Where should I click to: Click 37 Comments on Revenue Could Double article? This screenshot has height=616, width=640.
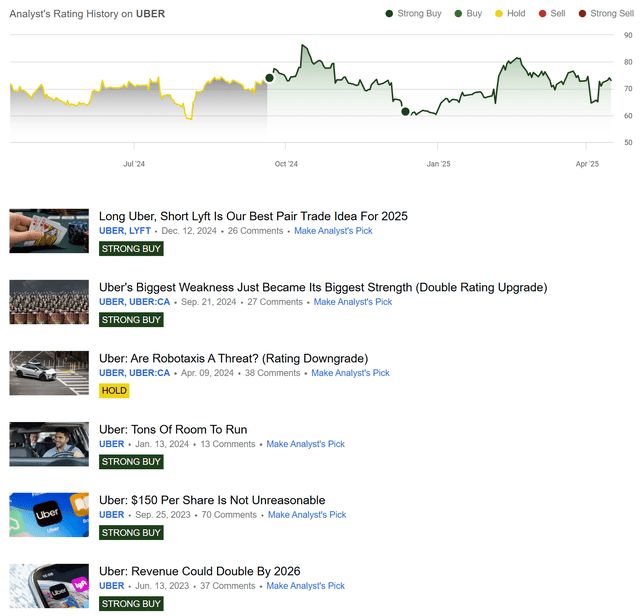tap(227, 586)
